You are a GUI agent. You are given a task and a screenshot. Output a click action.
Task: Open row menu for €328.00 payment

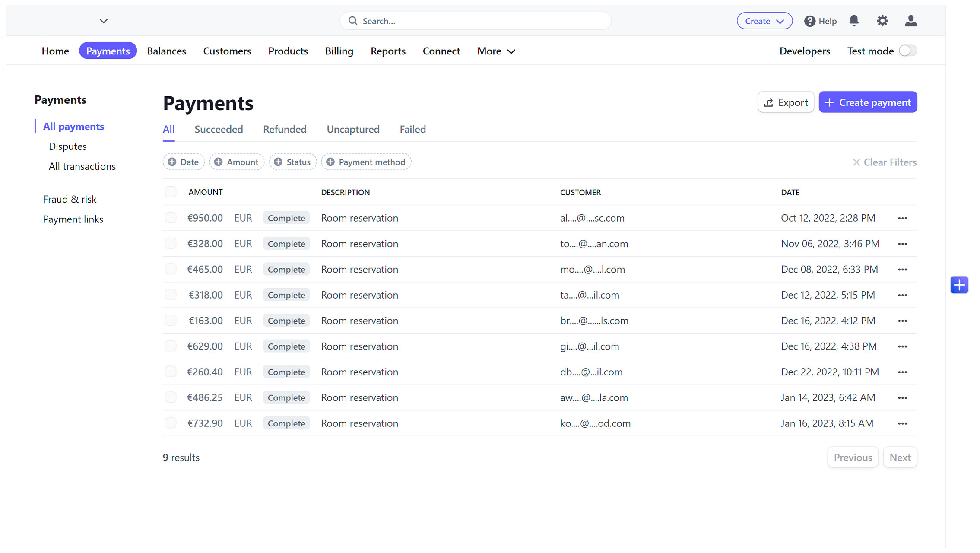pos(902,244)
